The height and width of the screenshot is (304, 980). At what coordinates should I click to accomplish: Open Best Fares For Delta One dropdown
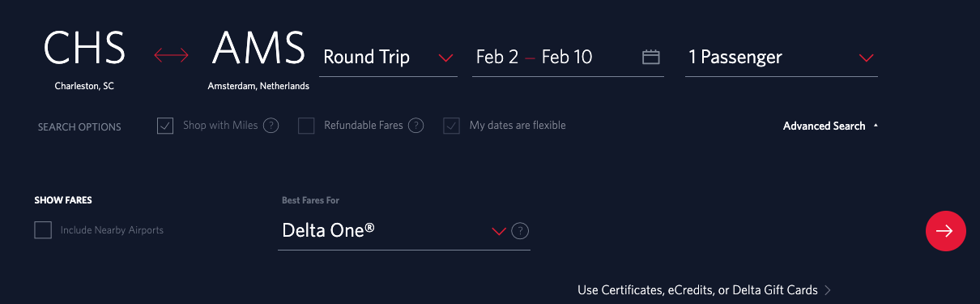point(394,231)
